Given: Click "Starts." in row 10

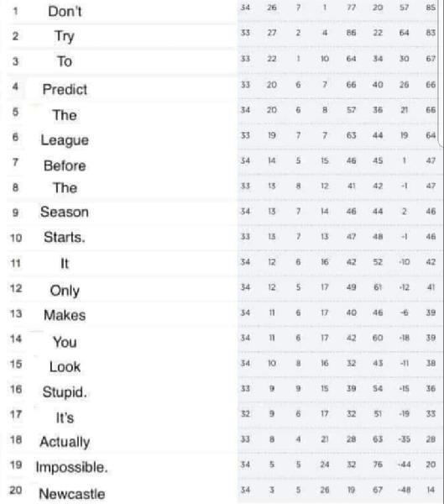Looking at the screenshot, I should tap(65, 237).
